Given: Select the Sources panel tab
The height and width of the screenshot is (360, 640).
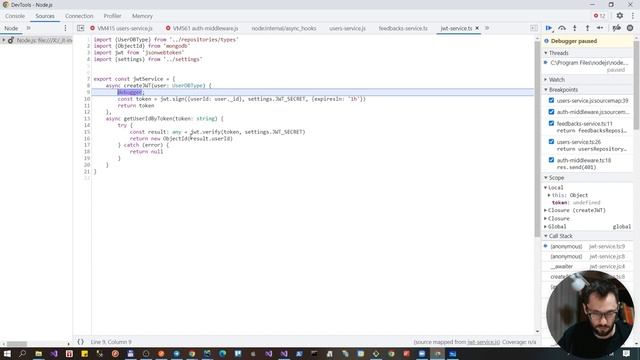Looking at the screenshot, I should (45, 16).
